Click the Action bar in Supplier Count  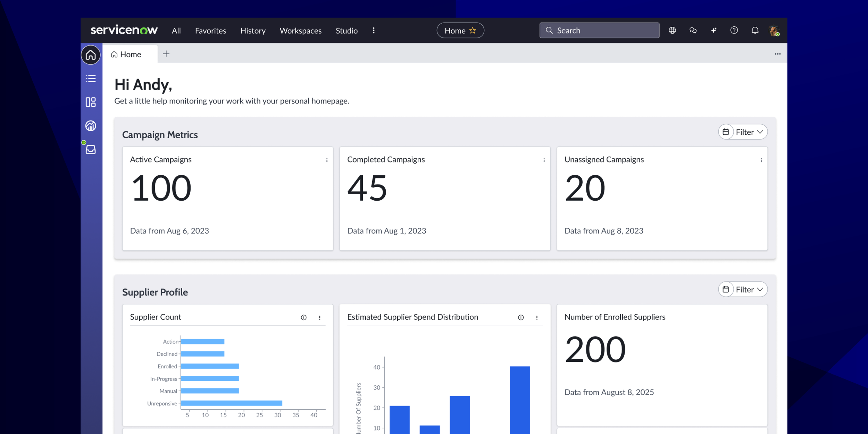[x=203, y=342]
